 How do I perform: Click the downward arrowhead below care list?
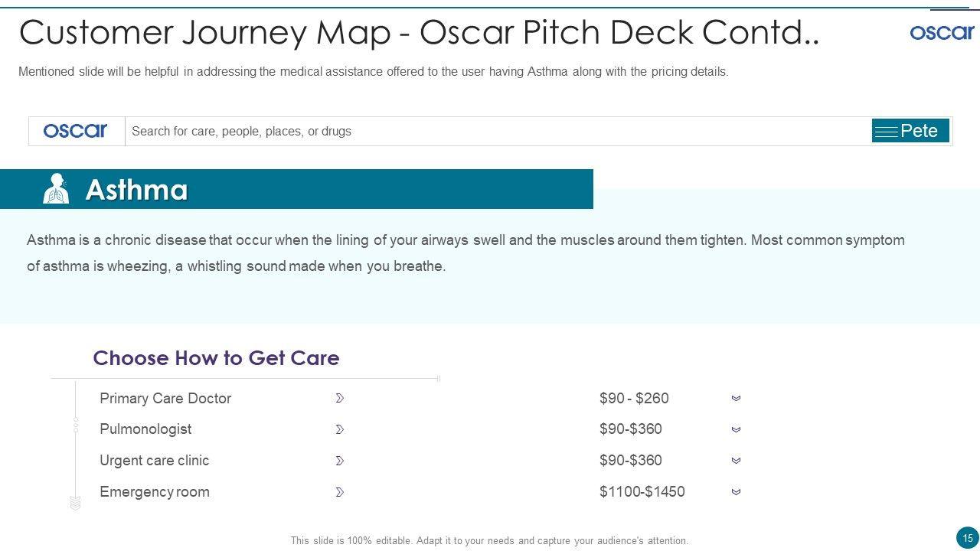click(75, 503)
